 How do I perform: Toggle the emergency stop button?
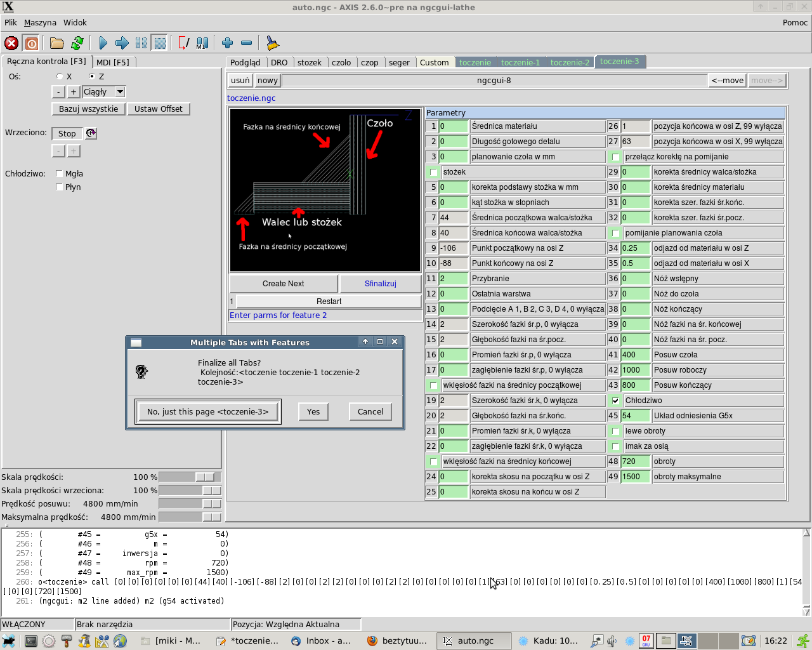click(x=11, y=43)
